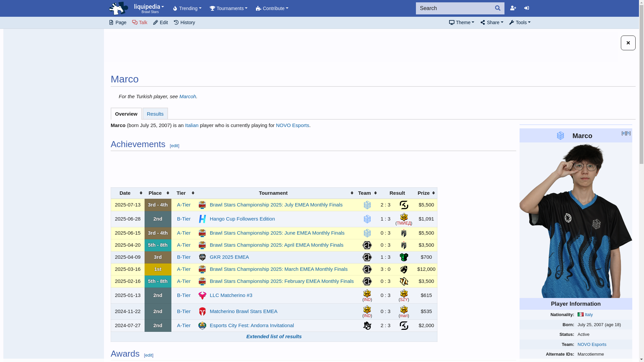644x362 pixels.
Task: Click opponent icon in February EMEA Monthly Finals row
Action: 404,281
